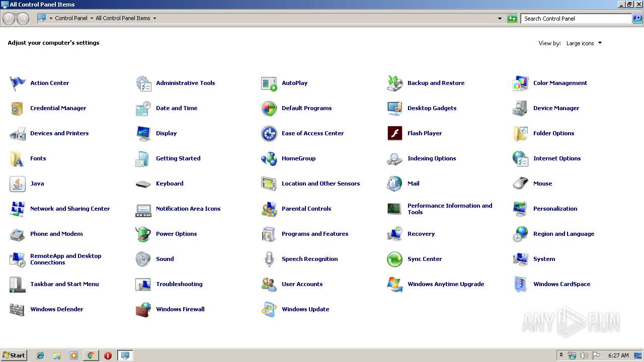644x362 pixels.
Task: Launch Google Chrome from the taskbar
Action: pos(91,355)
